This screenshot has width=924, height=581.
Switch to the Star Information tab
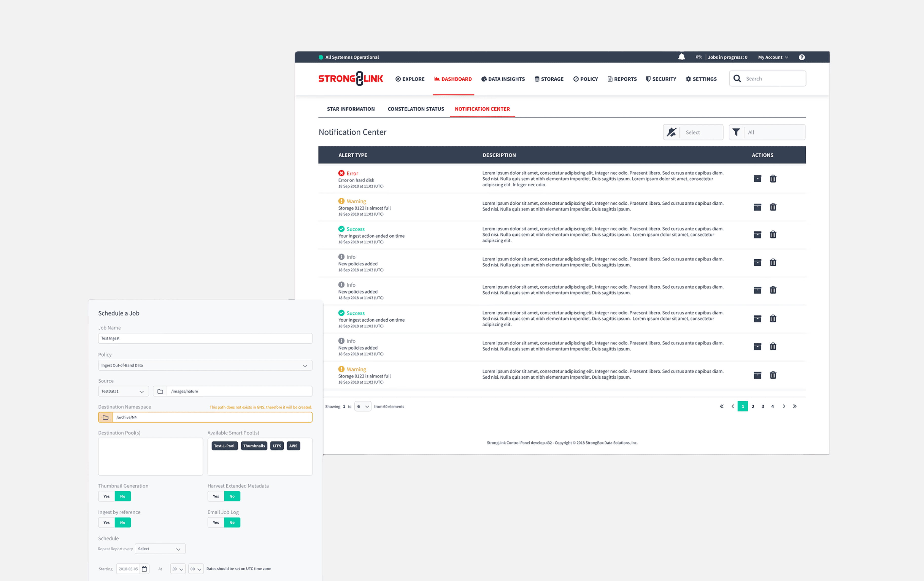tap(350, 109)
